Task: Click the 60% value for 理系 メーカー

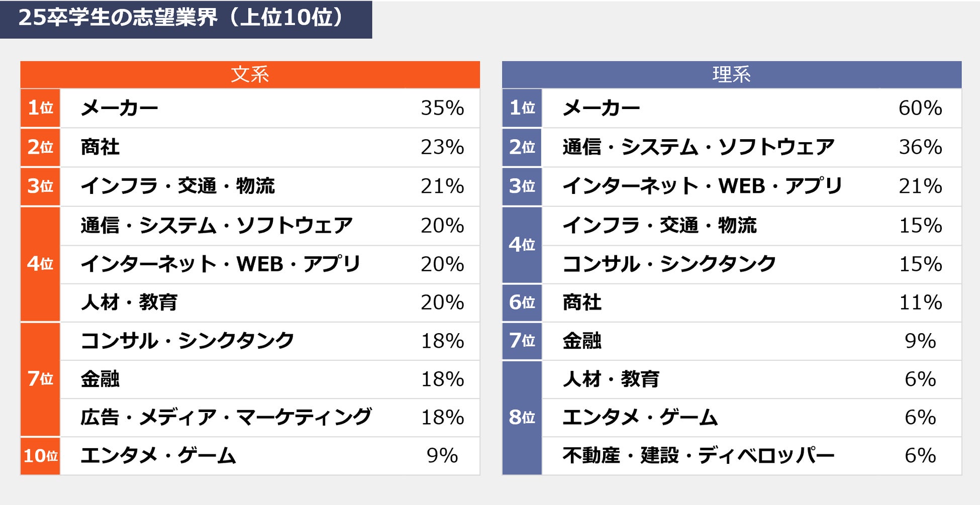Action: (x=920, y=108)
